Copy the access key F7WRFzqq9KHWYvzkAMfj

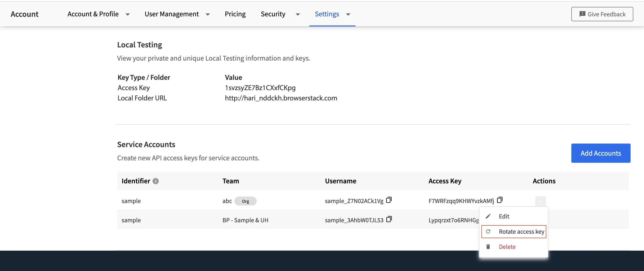coord(500,200)
